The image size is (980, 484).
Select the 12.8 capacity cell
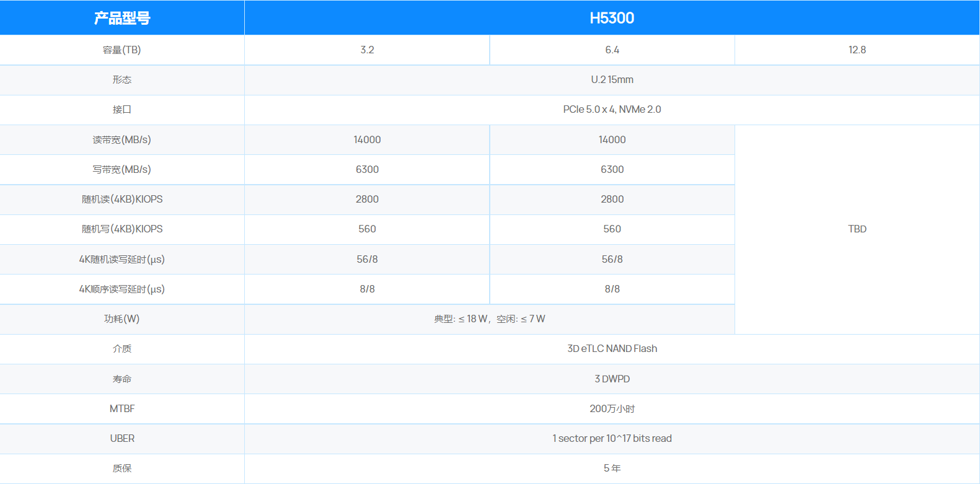point(857,50)
